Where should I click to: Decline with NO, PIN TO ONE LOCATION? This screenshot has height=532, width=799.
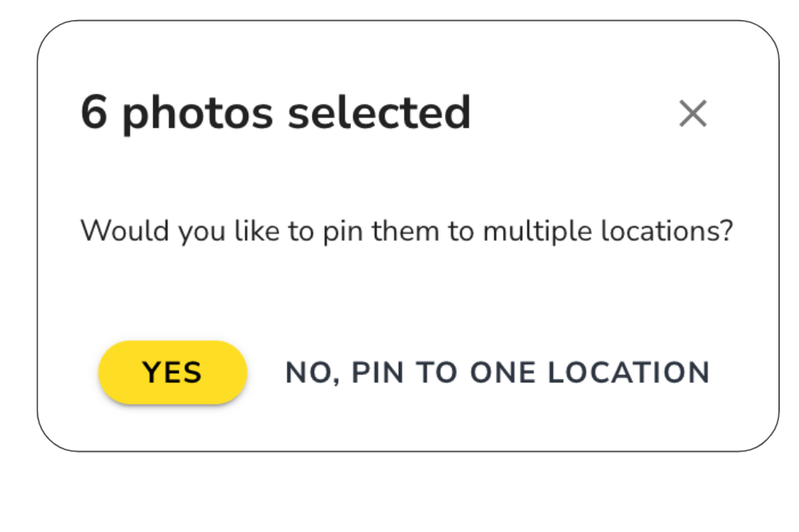497,373
